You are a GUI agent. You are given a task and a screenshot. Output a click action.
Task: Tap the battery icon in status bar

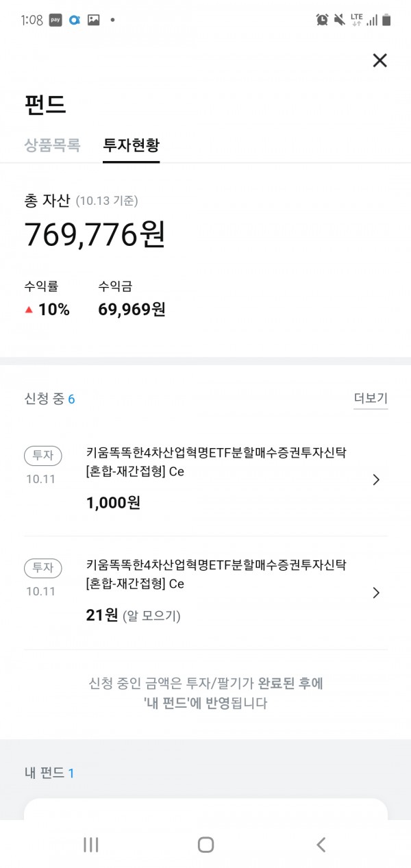[x=387, y=20]
